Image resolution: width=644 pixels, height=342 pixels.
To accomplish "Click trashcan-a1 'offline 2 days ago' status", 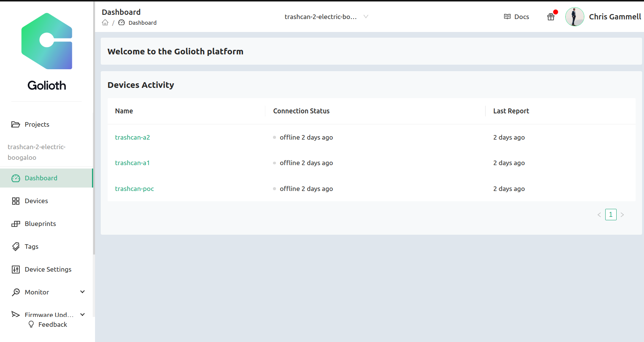I will coord(303,163).
